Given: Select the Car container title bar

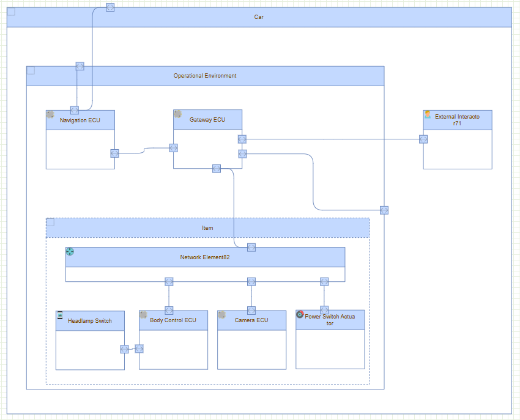Looking at the screenshot, I should (x=259, y=17).
